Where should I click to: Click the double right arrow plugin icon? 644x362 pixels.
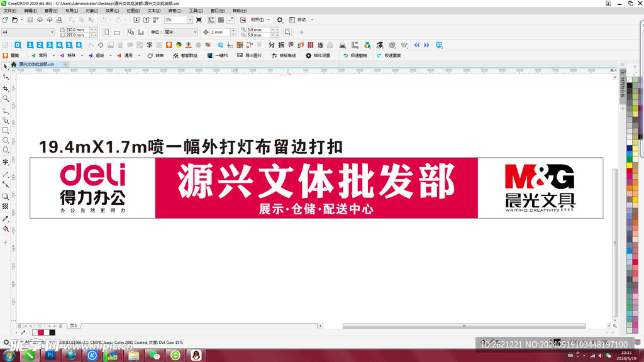(x=427, y=45)
